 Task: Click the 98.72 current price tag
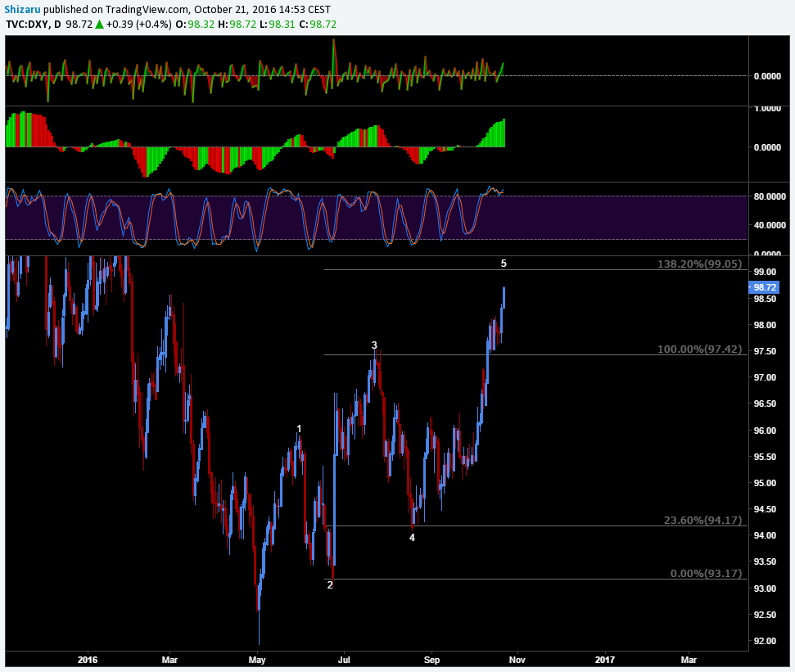point(765,287)
